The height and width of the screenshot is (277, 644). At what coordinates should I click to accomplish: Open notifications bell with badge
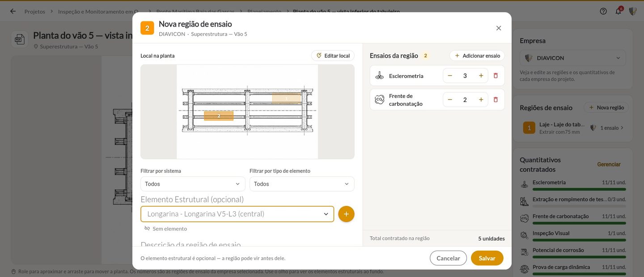click(619, 11)
